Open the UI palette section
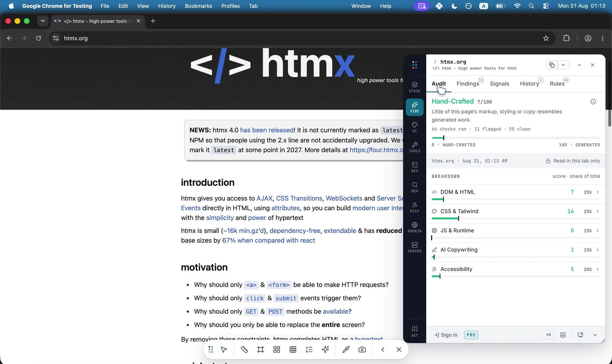Viewport: 612px width, 364px height. 414,127
